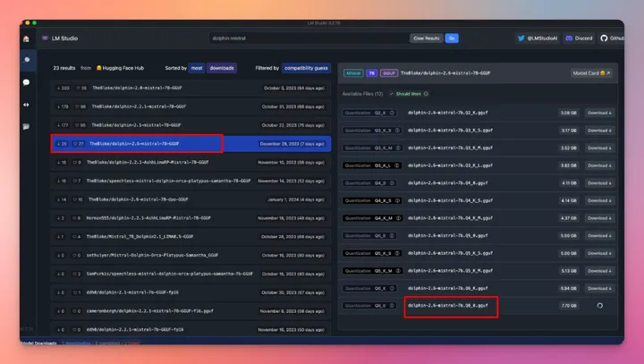Download the Q4_K_S gguf file
Screen dimensions: 644x364
[599, 201]
